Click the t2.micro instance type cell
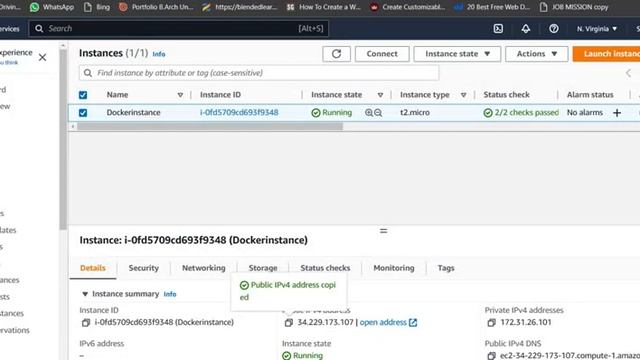The height and width of the screenshot is (360, 640). pos(415,113)
